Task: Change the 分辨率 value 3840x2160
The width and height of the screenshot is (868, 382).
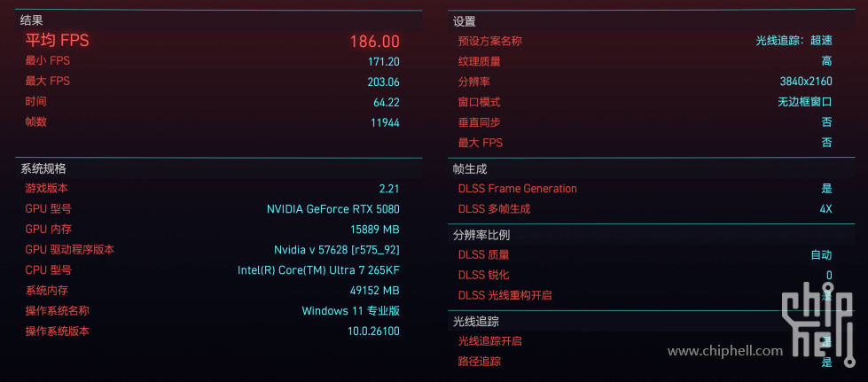Action: click(x=806, y=82)
